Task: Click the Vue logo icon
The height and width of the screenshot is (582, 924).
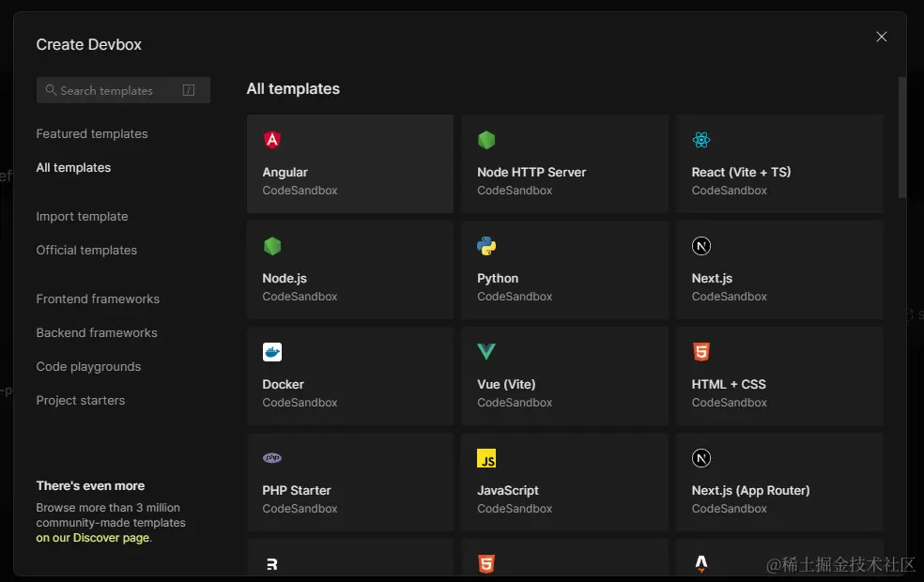Action: tap(486, 352)
